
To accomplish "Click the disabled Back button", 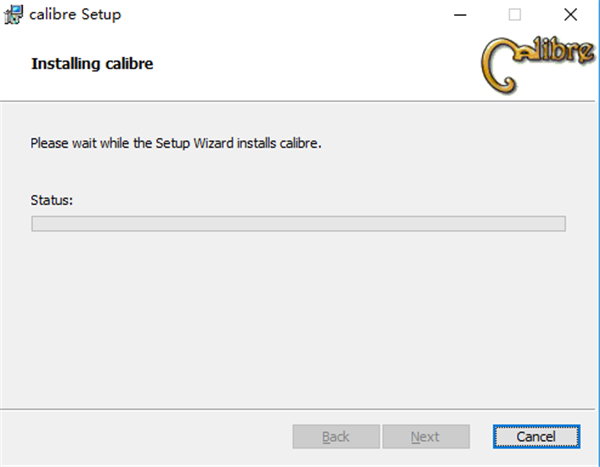I will [x=336, y=437].
